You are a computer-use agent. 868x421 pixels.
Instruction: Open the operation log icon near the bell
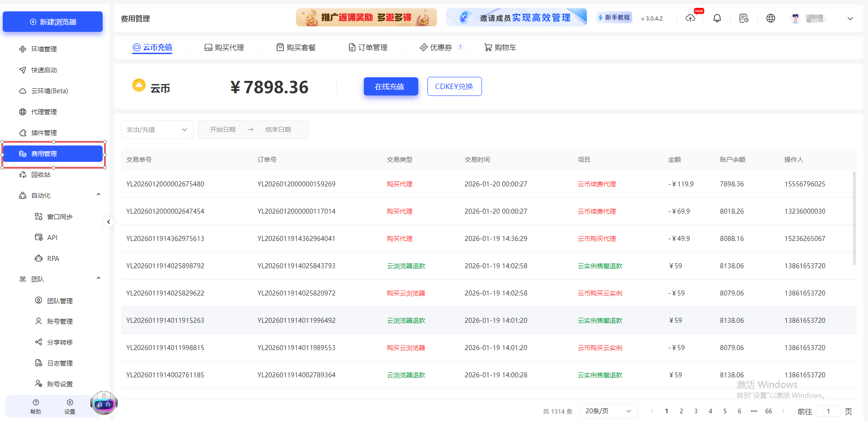click(744, 18)
